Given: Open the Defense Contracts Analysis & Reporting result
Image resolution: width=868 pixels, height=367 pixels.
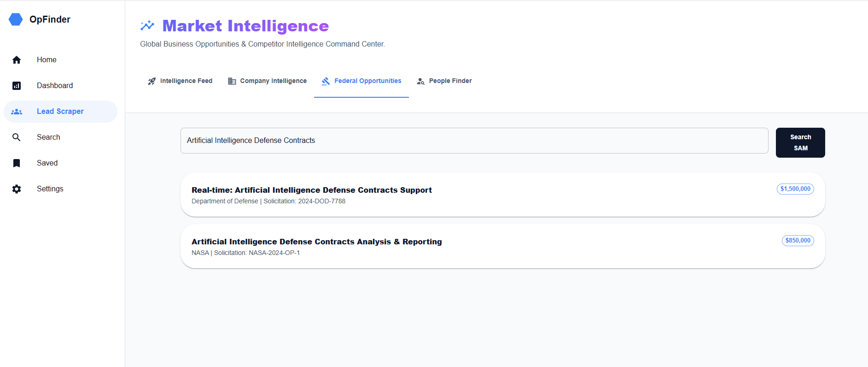Looking at the screenshot, I should tap(503, 247).
